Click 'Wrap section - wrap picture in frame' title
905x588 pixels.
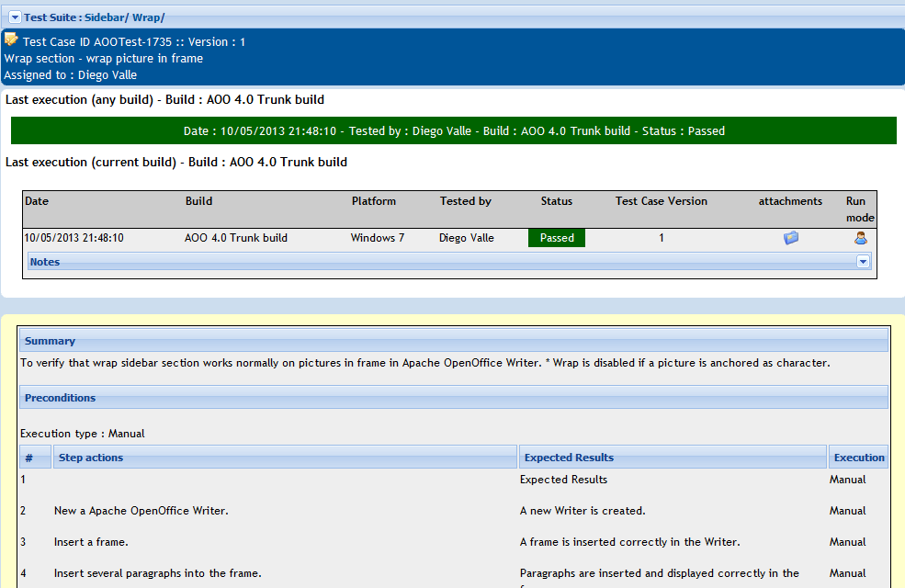(103, 58)
